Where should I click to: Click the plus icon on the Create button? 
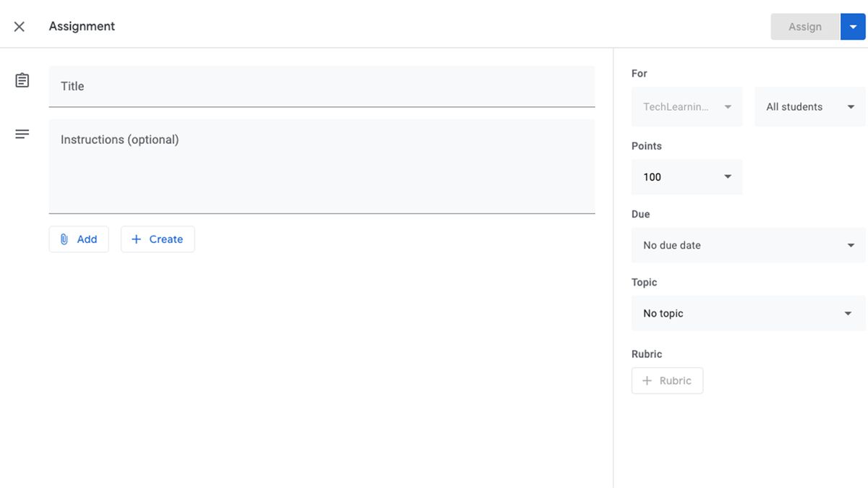(x=135, y=239)
